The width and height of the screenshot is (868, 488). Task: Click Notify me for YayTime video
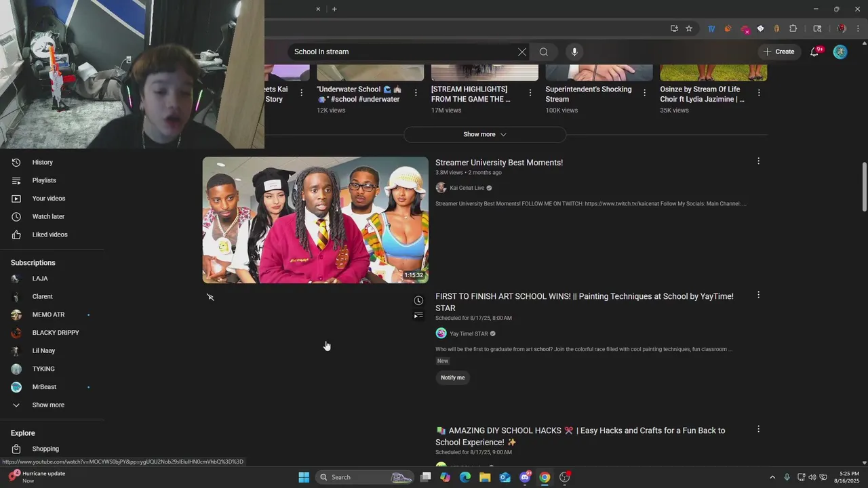453,378
